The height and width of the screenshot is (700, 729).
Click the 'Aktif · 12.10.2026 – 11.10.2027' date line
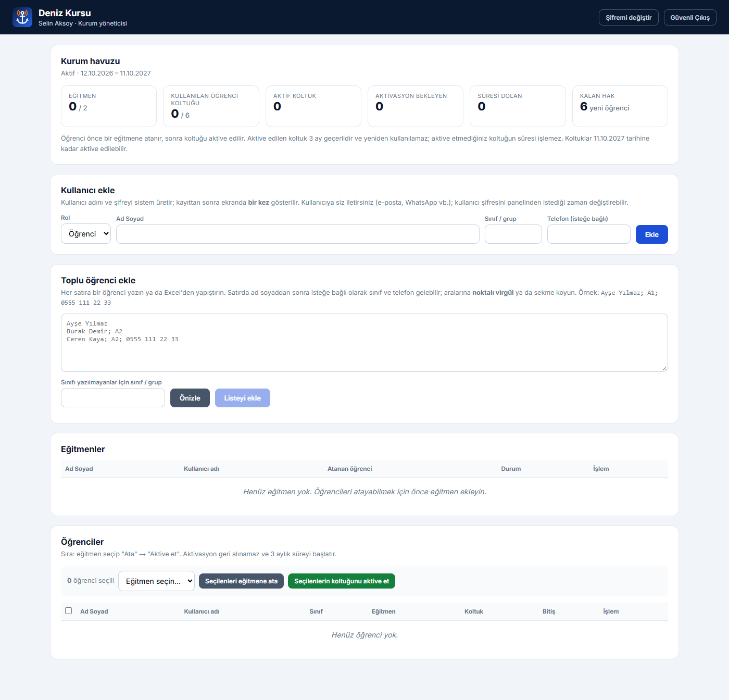106,73
